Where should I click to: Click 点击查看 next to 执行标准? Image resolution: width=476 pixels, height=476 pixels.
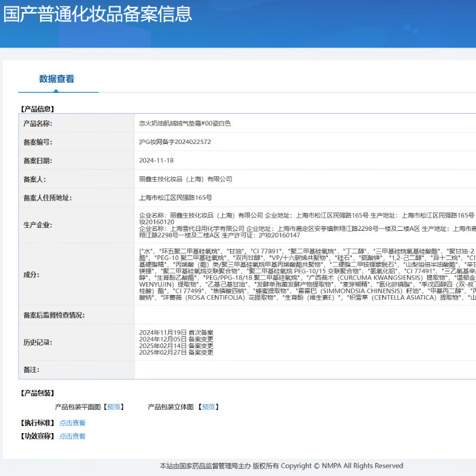[x=72, y=423]
